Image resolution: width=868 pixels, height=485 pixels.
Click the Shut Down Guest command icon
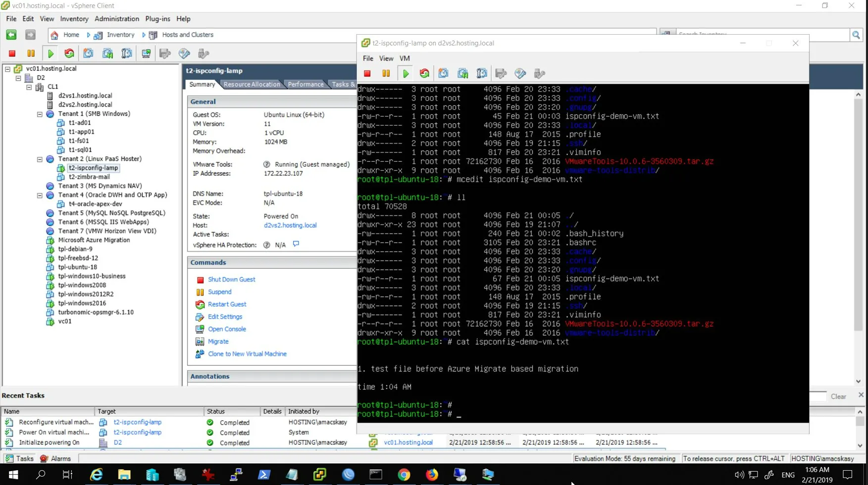(x=200, y=280)
